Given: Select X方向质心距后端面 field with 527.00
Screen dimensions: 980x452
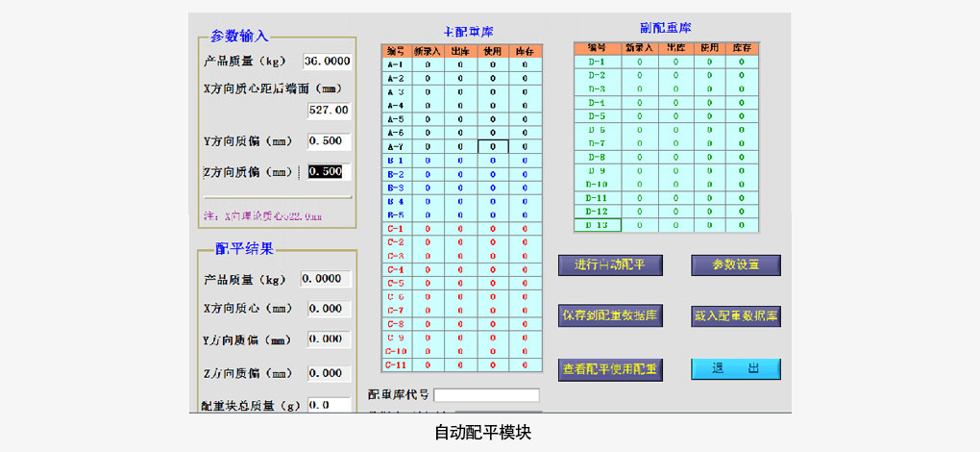Looking at the screenshot, I should tap(329, 110).
